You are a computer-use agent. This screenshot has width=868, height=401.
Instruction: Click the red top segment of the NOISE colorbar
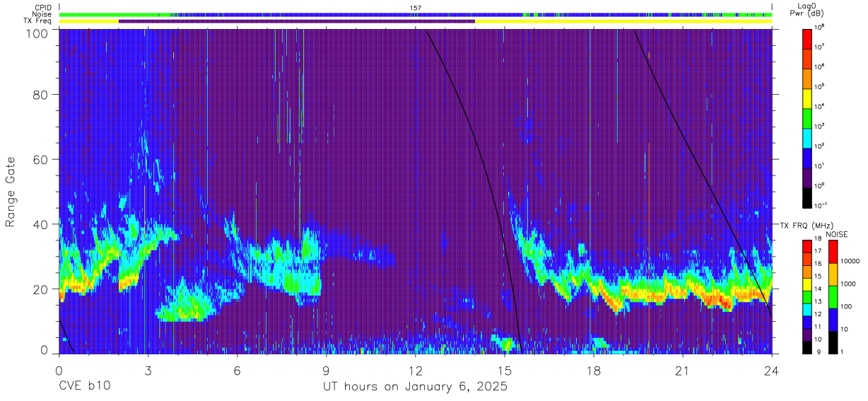pos(833,252)
